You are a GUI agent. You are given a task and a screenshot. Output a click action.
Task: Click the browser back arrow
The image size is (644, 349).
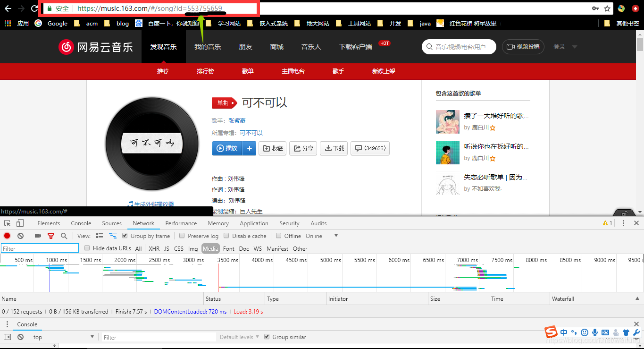[8, 9]
